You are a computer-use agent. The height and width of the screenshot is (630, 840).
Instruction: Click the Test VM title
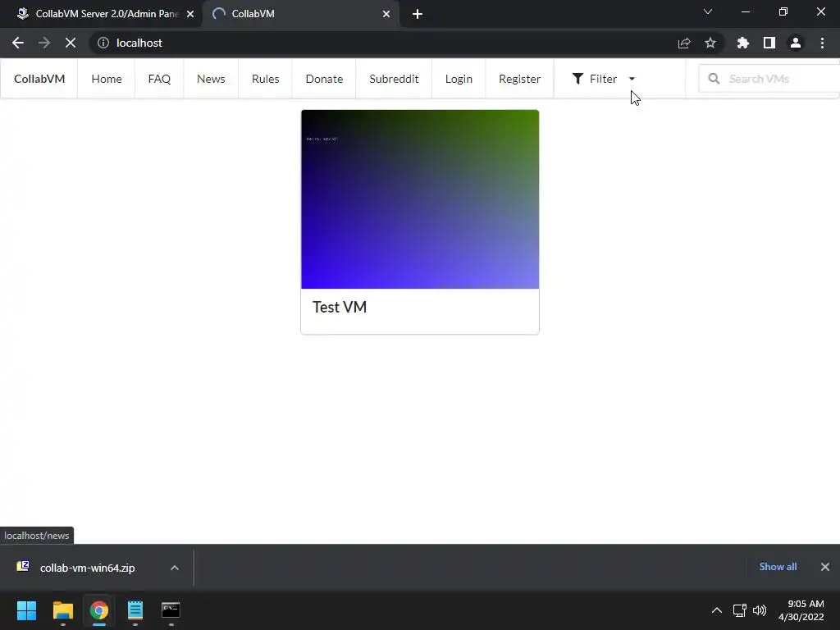pyautogui.click(x=340, y=307)
